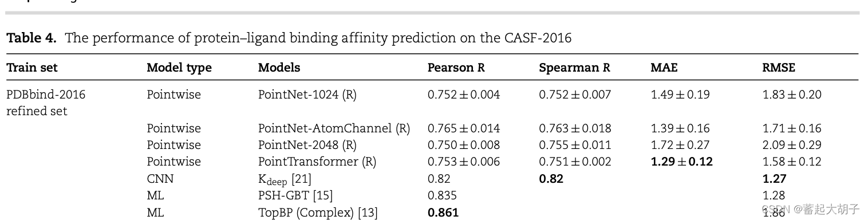Click the PointNet-AtomChannel (R) model name

coord(334,128)
